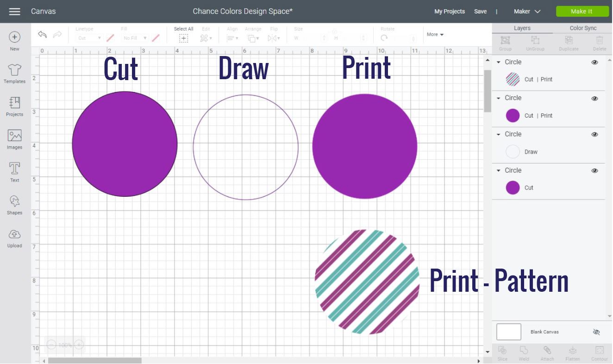The height and width of the screenshot is (364, 613).
Task: Expand the More options in the toolbar
Action: (434, 34)
